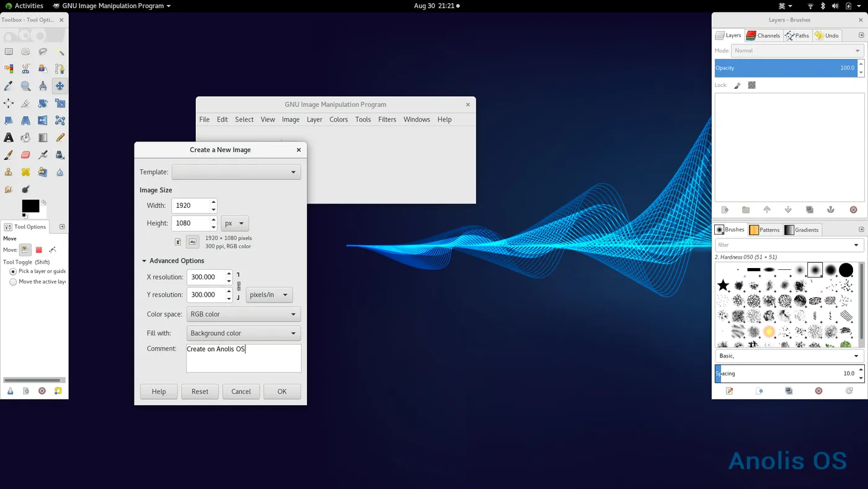Select the Paths tool in toolbox
868x489 pixels.
(60, 69)
